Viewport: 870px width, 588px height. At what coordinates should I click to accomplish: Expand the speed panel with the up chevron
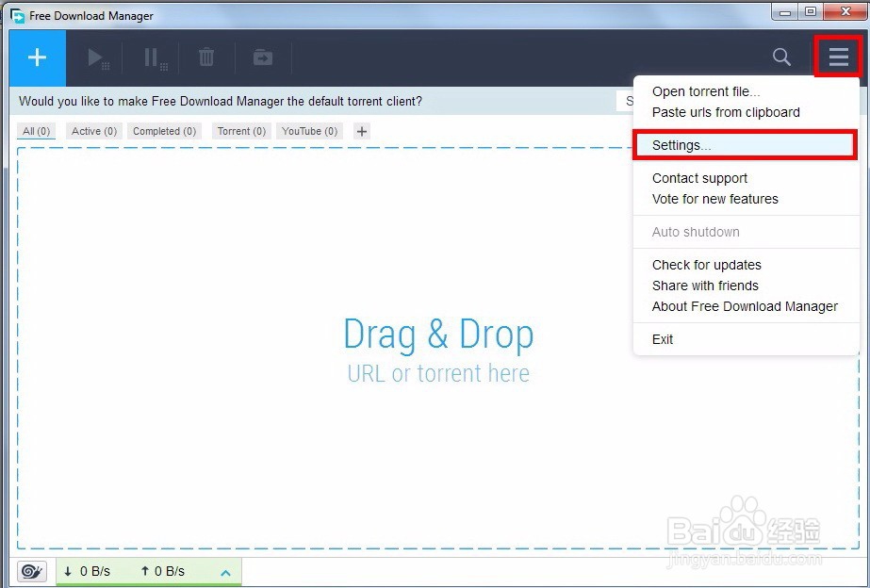tap(226, 573)
